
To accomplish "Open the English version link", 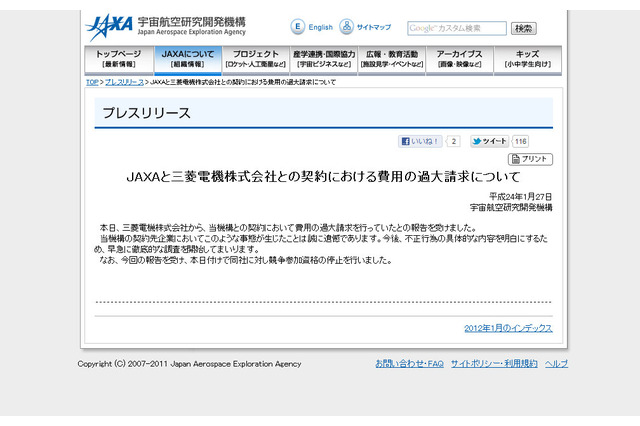I will (x=320, y=27).
